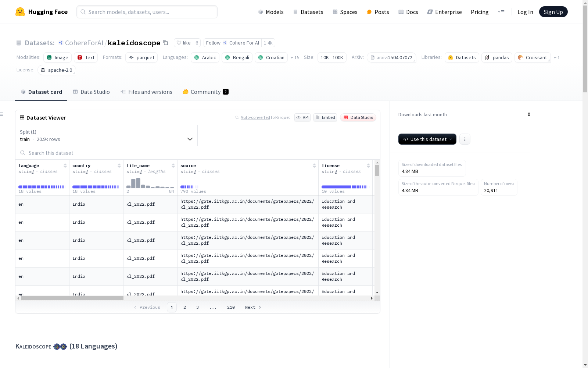Switch to Files and versions tab

click(146, 92)
